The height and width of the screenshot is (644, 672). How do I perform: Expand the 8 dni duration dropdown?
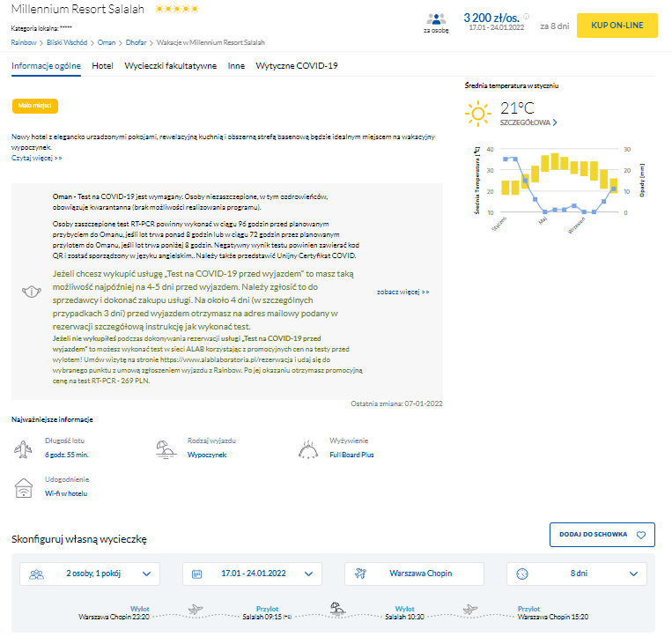coord(577,574)
